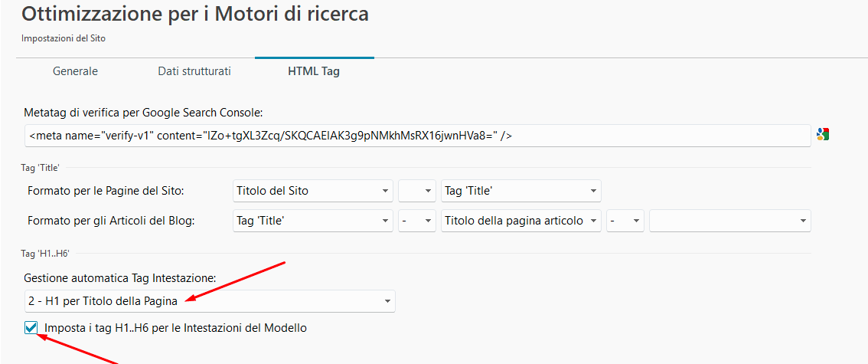Click 'Gestione automatica Tag Intestazione' label

tap(120, 277)
